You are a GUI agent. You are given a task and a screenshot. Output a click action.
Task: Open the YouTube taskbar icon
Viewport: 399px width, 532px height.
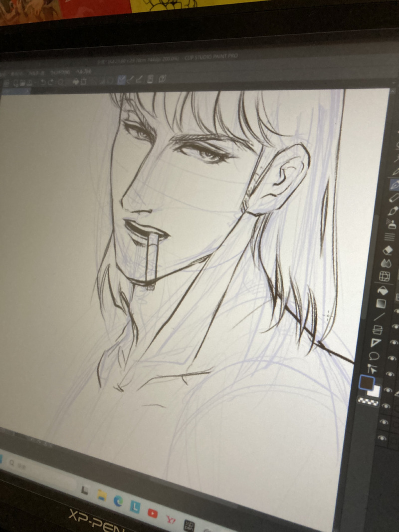click(153, 513)
